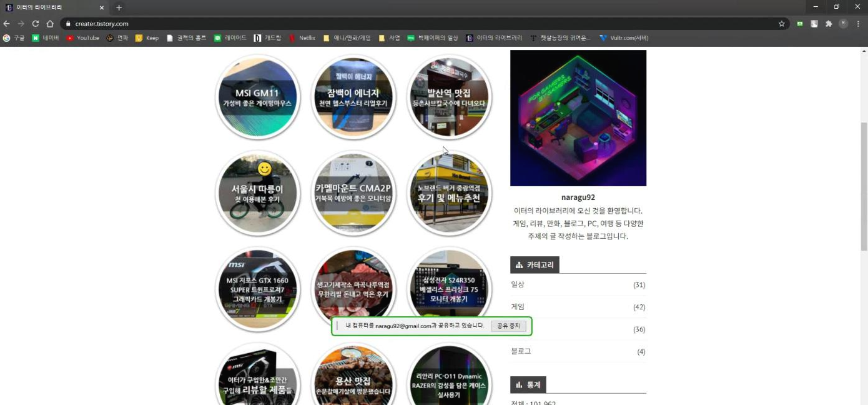Viewport: 868px width, 405px height.
Task: Open the 카멜마운트 CMA2P post
Action: [353, 194]
